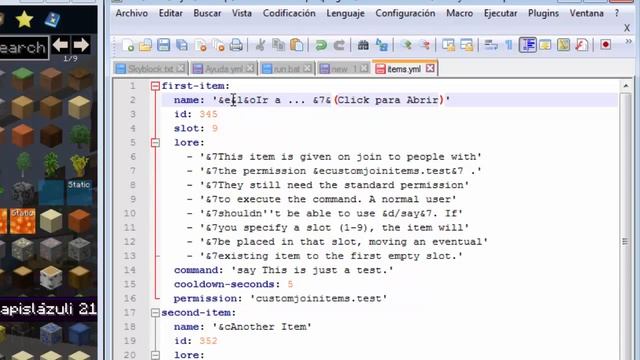Open the Codificación menu

click(x=289, y=13)
